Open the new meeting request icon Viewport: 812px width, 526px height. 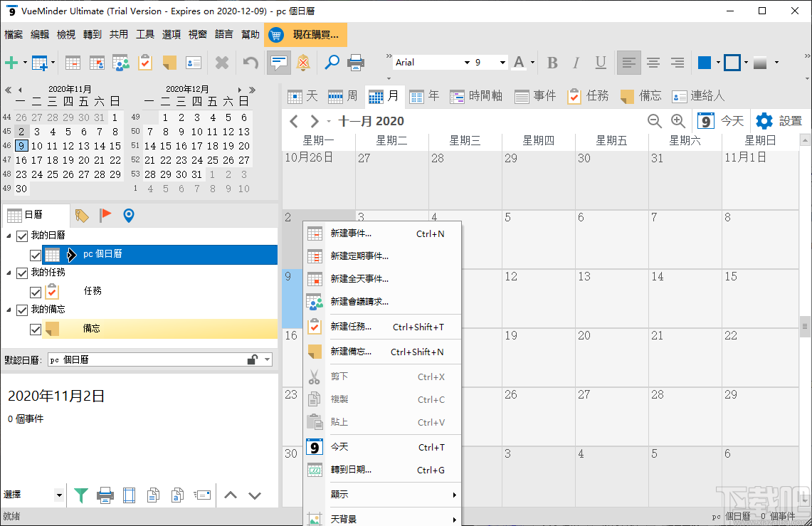[121, 63]
